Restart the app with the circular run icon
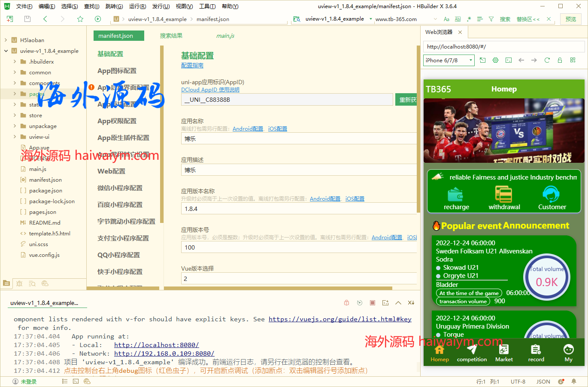 (360, 302)
